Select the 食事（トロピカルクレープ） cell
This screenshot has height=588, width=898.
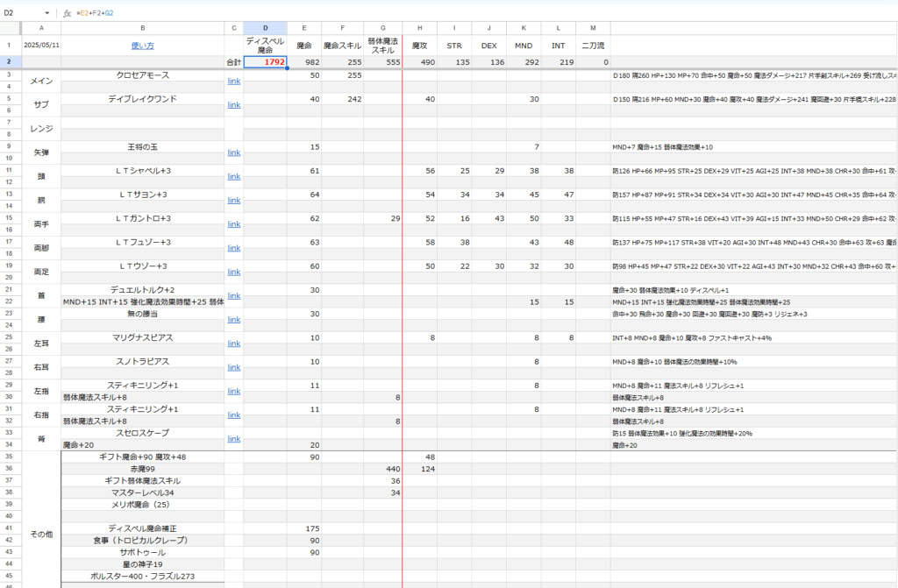(x=143, y=541)
